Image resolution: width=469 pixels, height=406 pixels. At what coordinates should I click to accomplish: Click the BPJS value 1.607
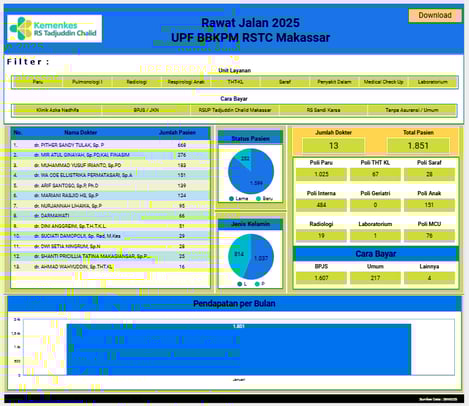click(321, 278)
